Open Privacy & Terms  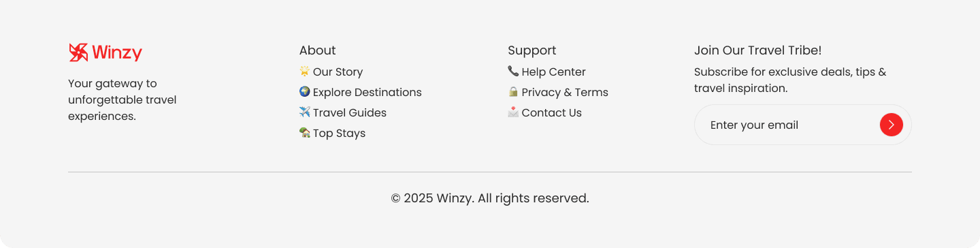pos(565,92)
